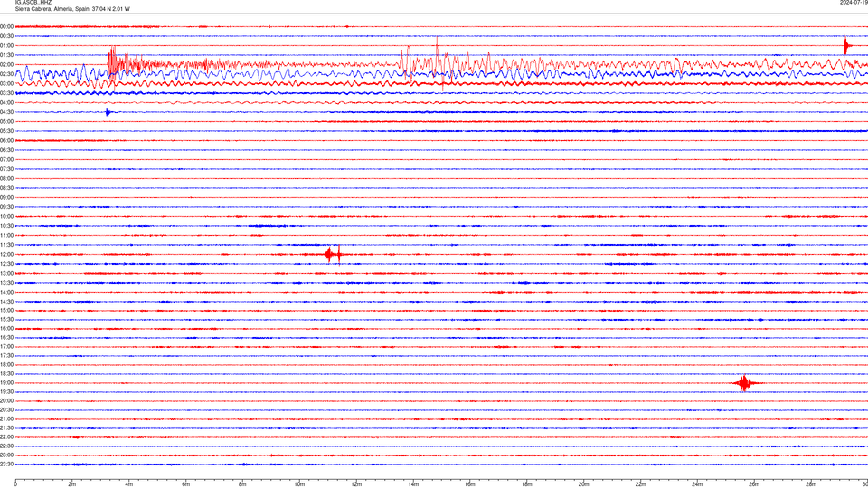Click the 2m tick on the time axis
868x488 pixels.
(72, 484)
